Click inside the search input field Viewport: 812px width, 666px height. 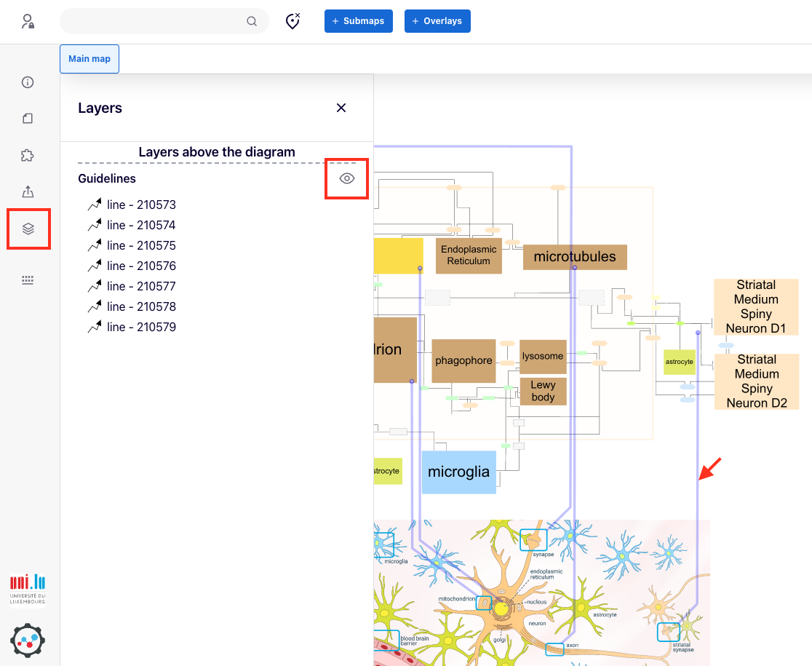click(x=153, y=22)
